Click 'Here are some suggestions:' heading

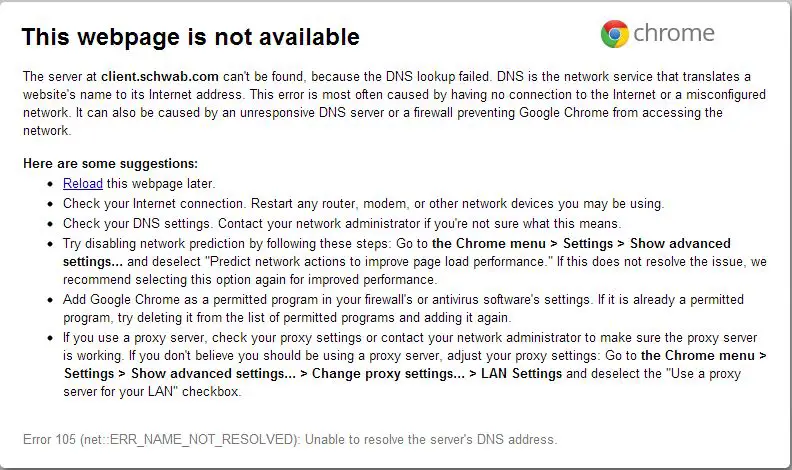tap(111, 164)
